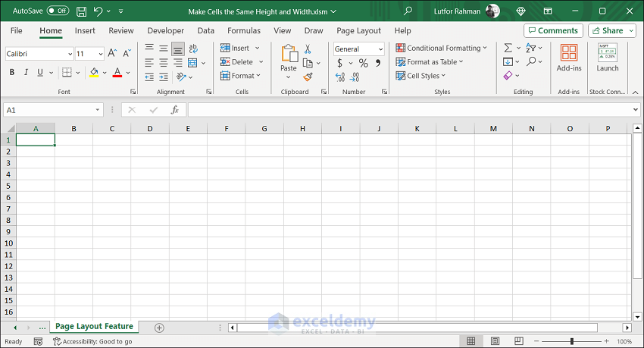The height and width of the screenshot is (348, 644).
Task: Open the General number format dropdown
Action: click(380, 49)
